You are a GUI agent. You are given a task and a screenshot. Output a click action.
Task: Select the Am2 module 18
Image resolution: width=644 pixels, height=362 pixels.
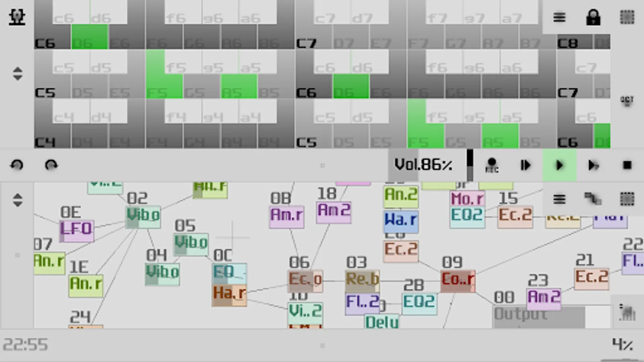334,212
